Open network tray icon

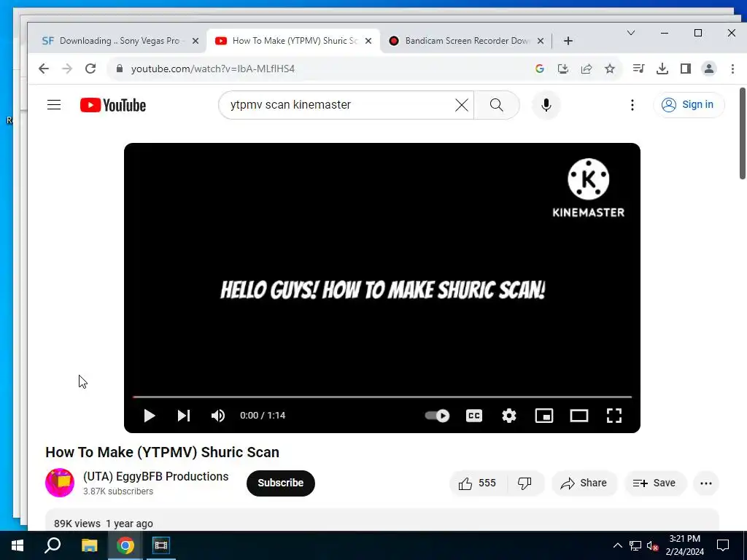click(x=635, y=545)
